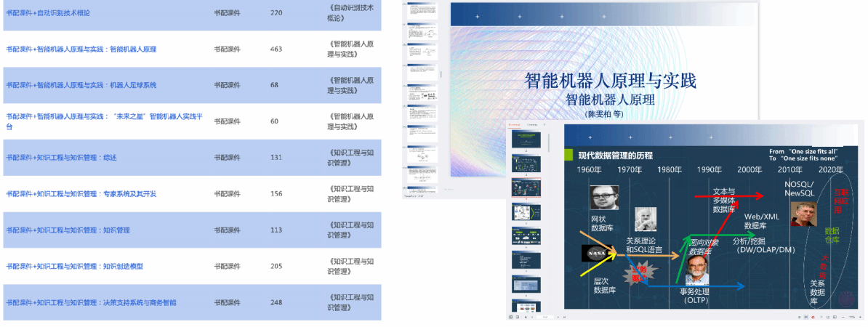Click the scrollbar beside the robot presentation thumbnails

coord(441,73)
